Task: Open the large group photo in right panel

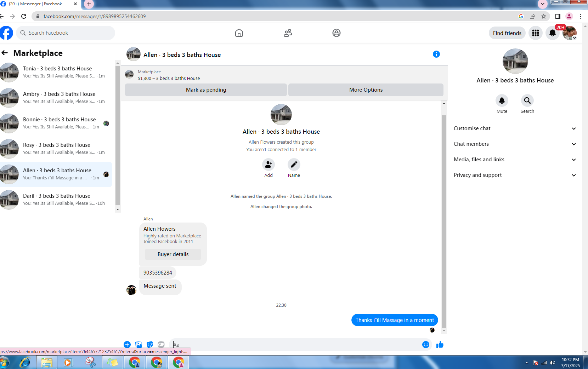Action: pos(515,61)
